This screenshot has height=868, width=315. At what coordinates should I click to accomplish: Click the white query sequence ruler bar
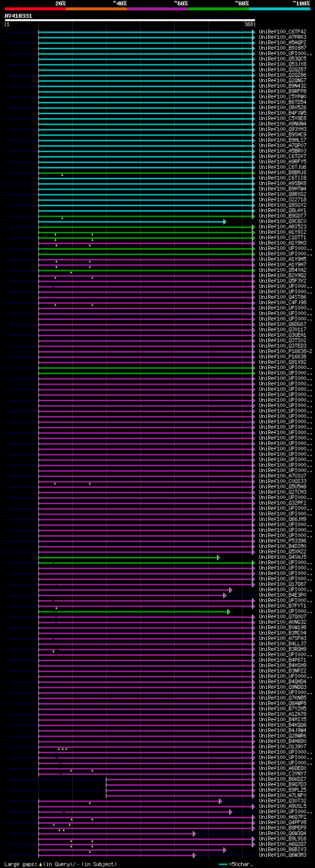click(130, 20)
